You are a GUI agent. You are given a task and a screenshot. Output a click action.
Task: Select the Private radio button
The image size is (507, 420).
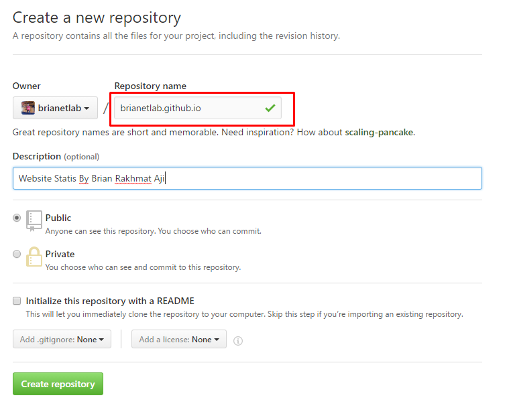(x=17, y=254)
